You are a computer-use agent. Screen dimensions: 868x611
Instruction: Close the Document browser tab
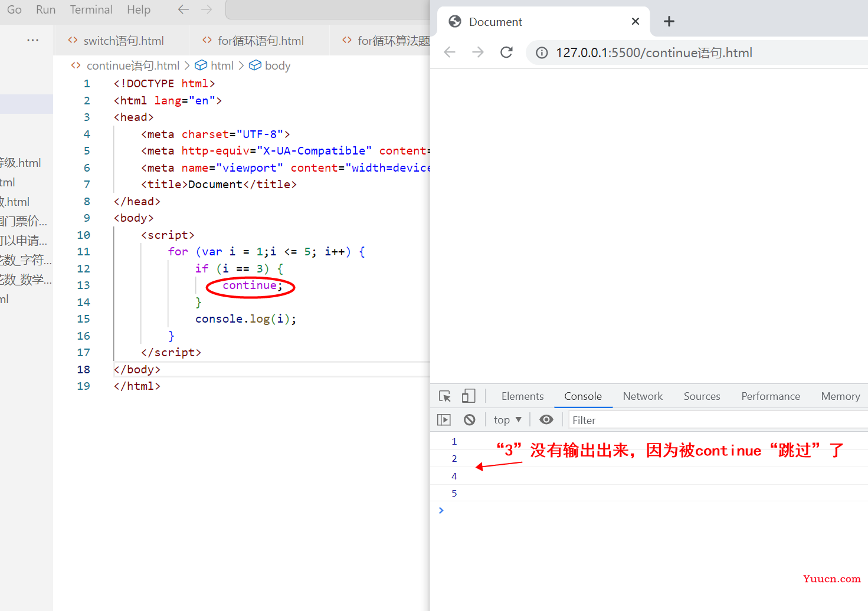(636, 21)
